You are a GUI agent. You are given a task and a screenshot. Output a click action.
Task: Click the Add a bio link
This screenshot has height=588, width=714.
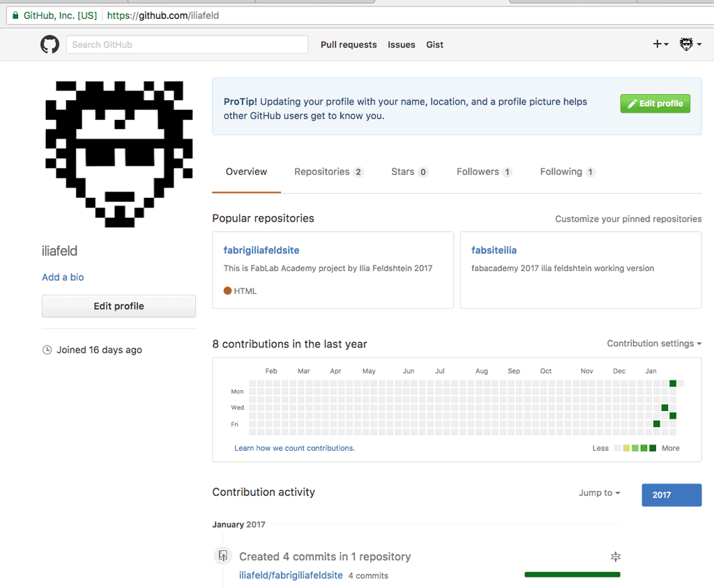click(x=63, y=277)
